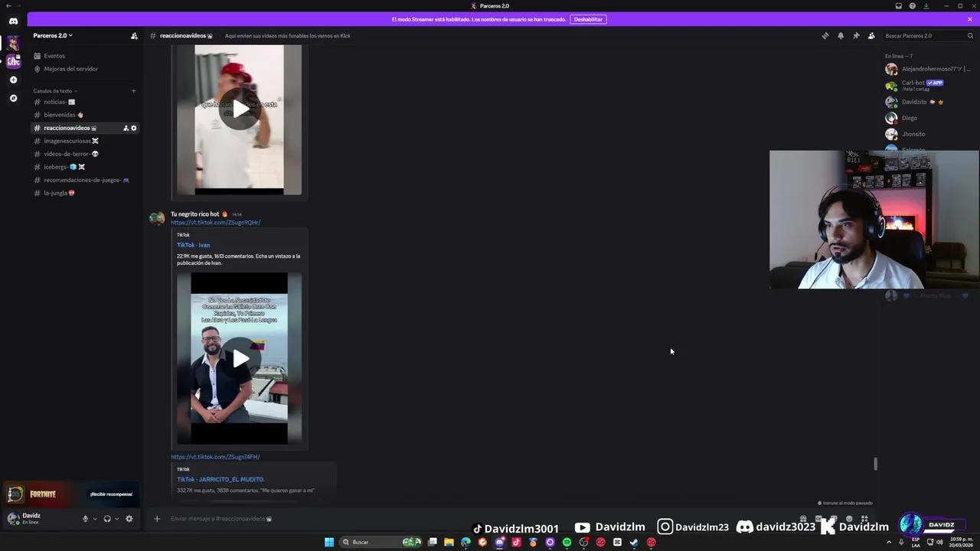Edit reaccionoavideos channel gear icon
Viewport: 980px width, 551px height.
click(134, 128)
